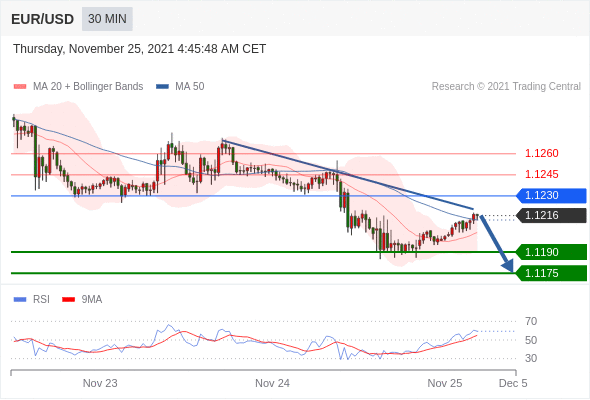Image resolution: width=590 pixels, height=400 pixels.
Task: Click the RSI 70 axis value
Action: click(x=531, y=322)
